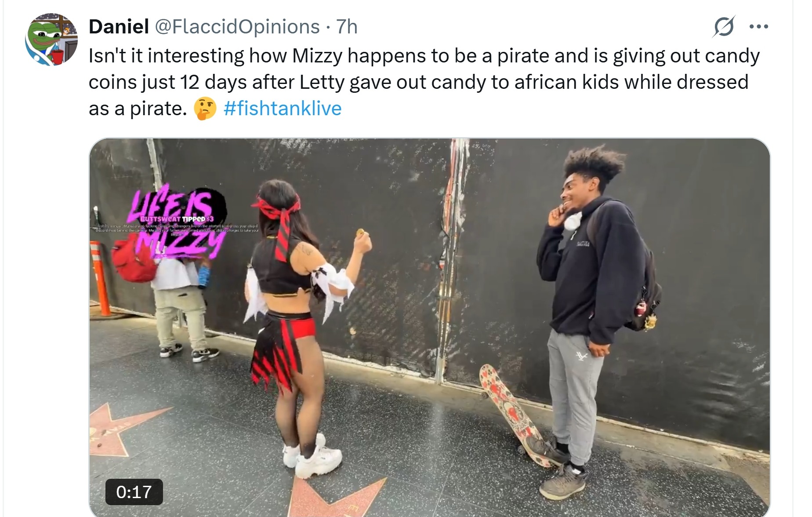
Task: Click the tweet text body to open the tweet
Action: pyautogui.click(x=424, y=82)
